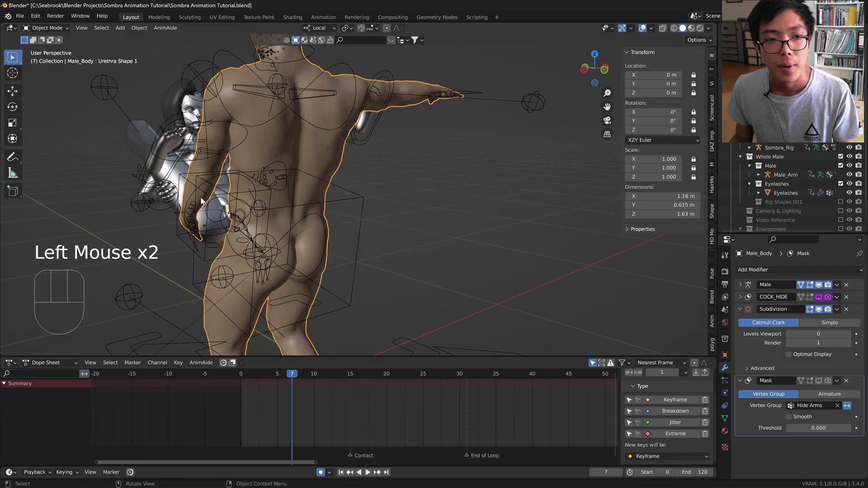Enable the Smooth checkbox in Mask modifier

coord(789,417)
